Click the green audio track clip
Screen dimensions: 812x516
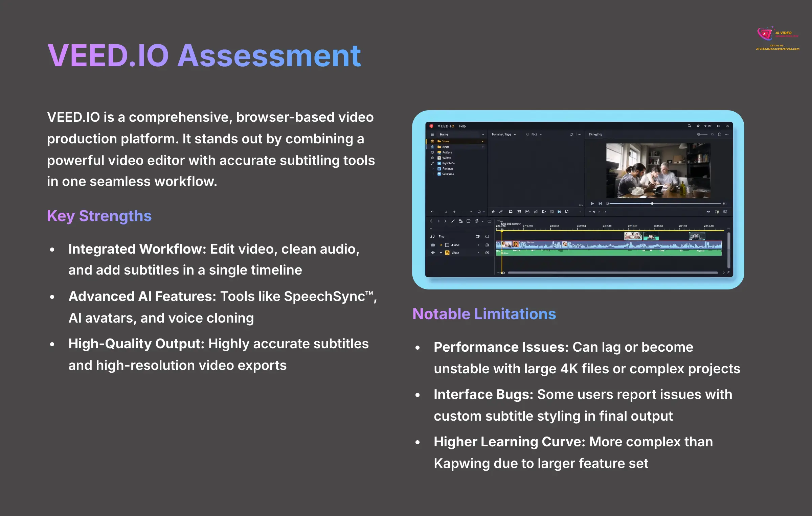609,253
